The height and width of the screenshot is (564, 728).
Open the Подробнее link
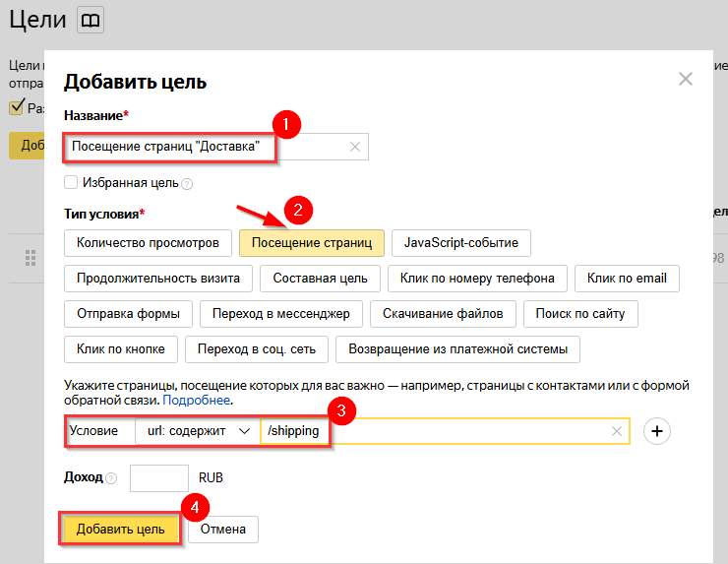(x=197, y=402)
